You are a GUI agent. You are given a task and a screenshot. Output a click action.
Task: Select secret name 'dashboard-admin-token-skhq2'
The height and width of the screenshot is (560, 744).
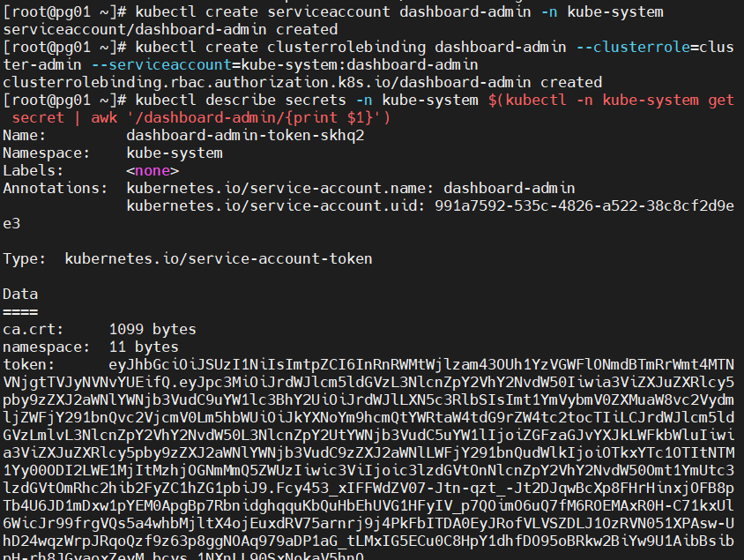(x=245, y=136)
